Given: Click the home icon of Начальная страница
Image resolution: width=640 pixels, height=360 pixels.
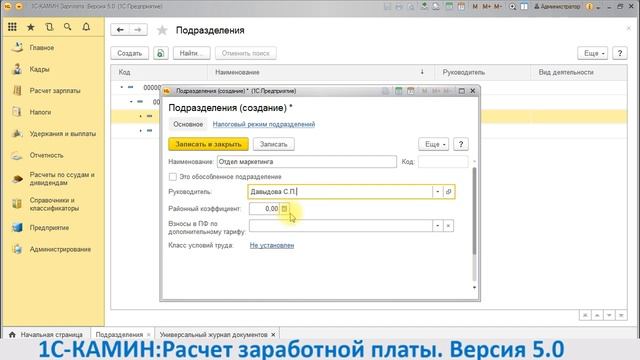Looking at the screenshot, I should click(x=12, y=335).
